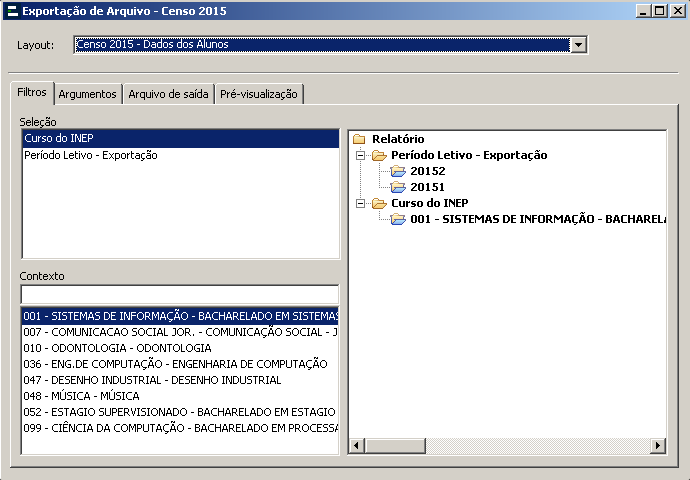Open the Arquivo de saída tab
This screenshot has height=480, width=690.
(x=168, y=94)
